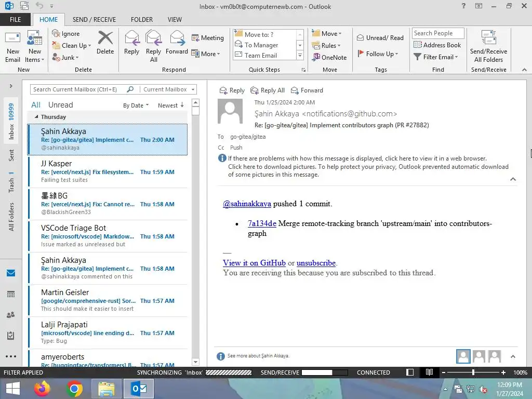Image resolution: width=532 pixels, height=399 pixels.
Task: Open By Date sort dropdown
Action: 136,105
